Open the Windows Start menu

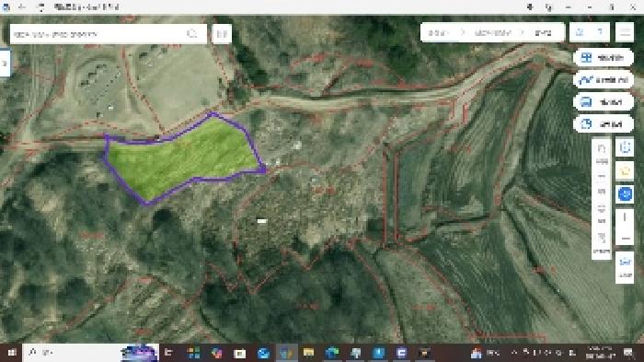pos(11,353)
